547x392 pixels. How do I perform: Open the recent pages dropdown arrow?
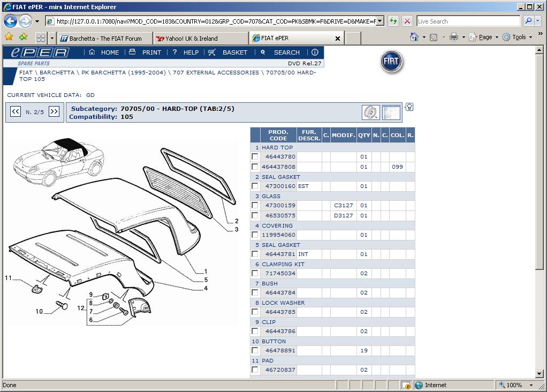tap(37, 21)
